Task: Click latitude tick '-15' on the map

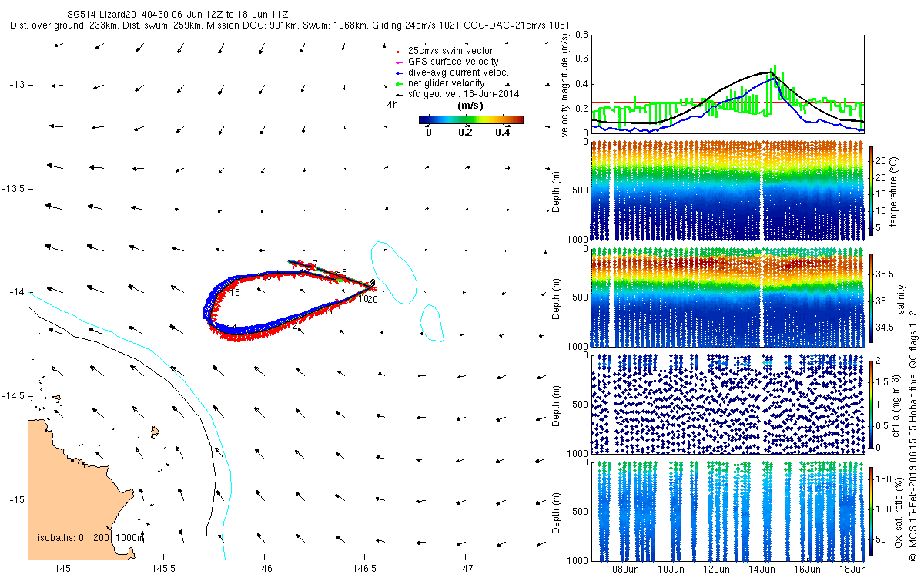Action: [x=15, y=500]
